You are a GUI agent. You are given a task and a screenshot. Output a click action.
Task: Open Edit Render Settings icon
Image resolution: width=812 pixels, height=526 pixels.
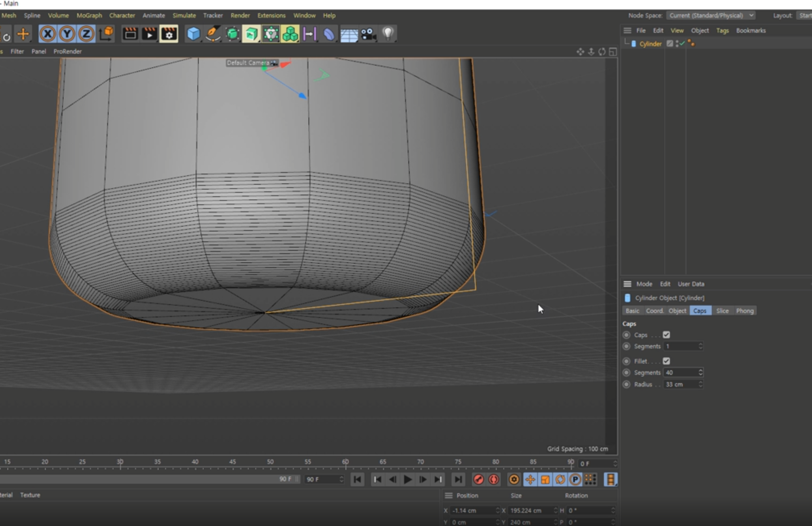[169, 34]
